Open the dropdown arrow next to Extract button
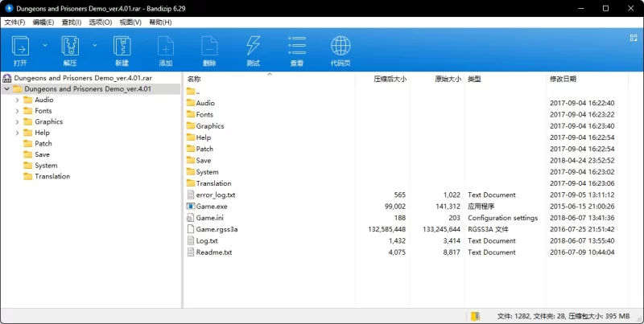Image resolution: width=644 pixels, height=324 pixels. 95,45
